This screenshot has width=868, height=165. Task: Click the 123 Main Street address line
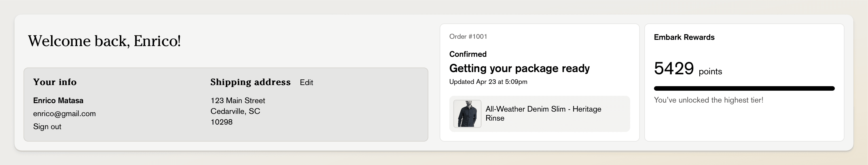tap(238, 101)
